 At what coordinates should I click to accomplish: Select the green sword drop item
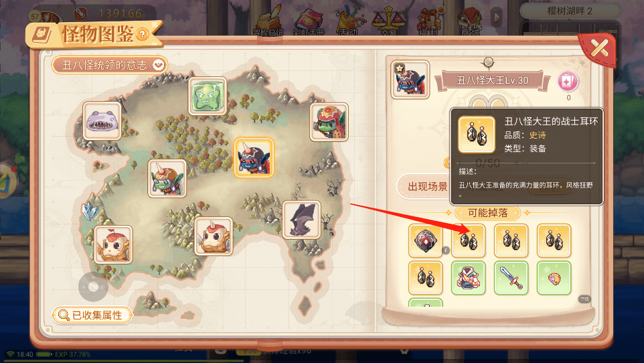click(511, 278)
